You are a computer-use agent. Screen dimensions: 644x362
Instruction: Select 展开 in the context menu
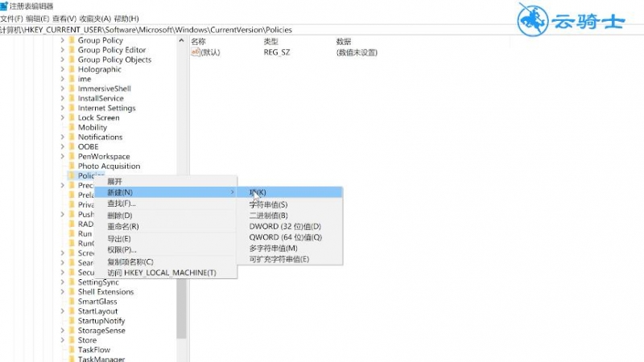(x=166, y=182)
